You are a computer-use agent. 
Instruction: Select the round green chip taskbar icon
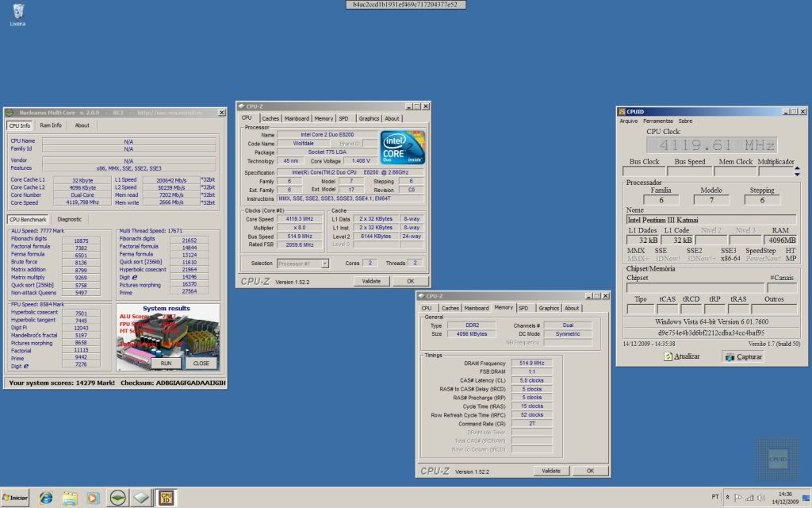[x=117, y=498]
